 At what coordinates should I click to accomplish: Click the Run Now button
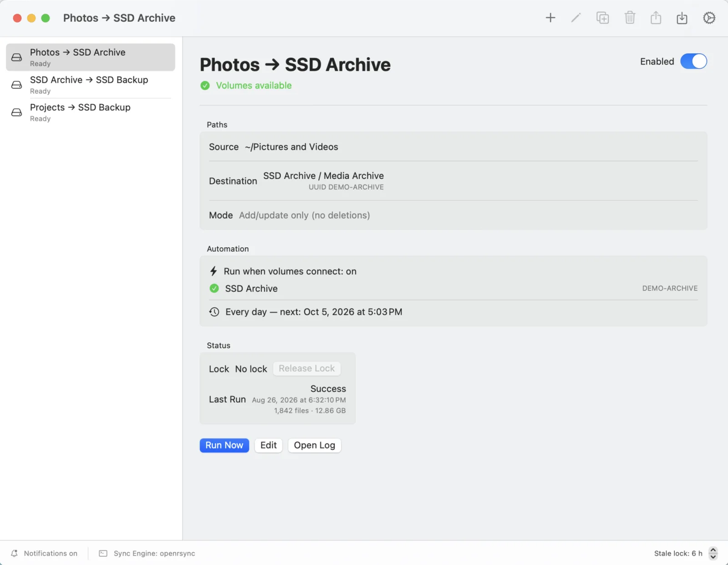pos(224,445)
